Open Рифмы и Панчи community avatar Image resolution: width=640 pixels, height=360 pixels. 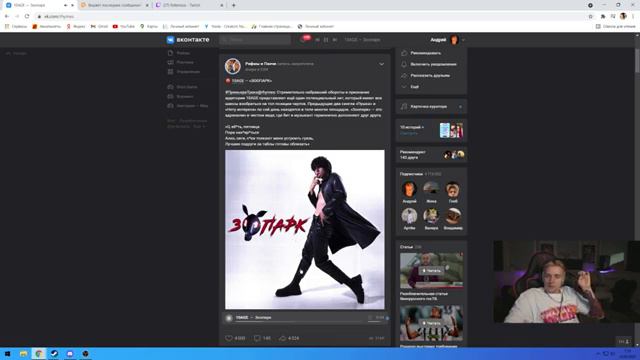point(233,66)
